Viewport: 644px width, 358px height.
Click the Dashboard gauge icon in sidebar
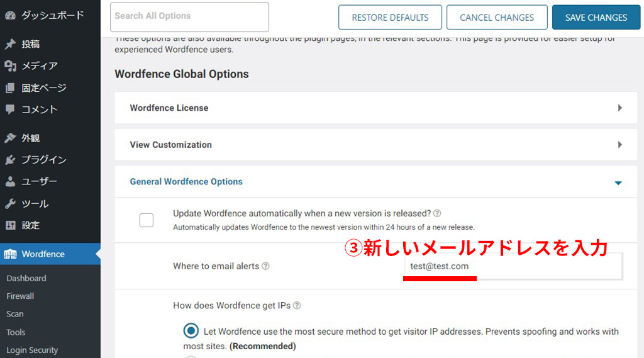click(x=10, y=16)
